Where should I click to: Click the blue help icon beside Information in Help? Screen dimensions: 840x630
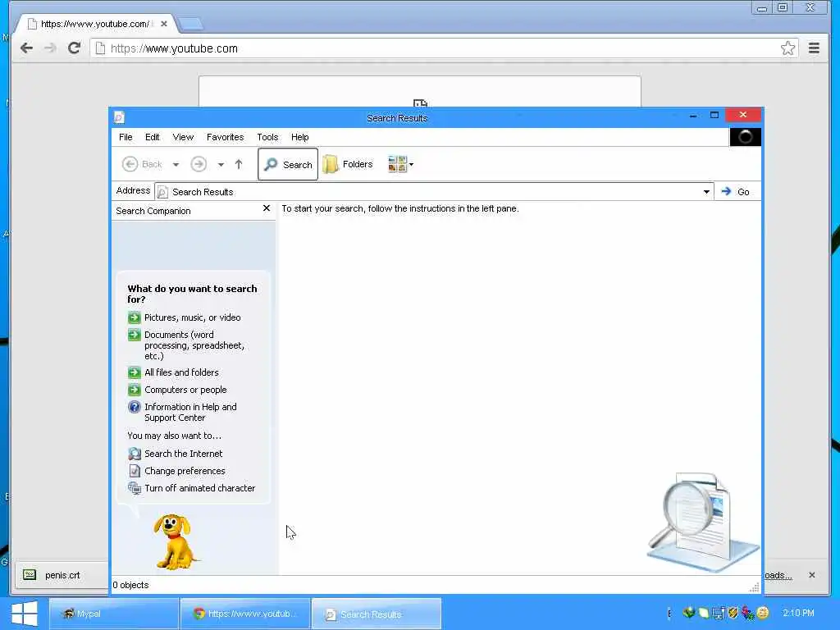click(134, 407)
